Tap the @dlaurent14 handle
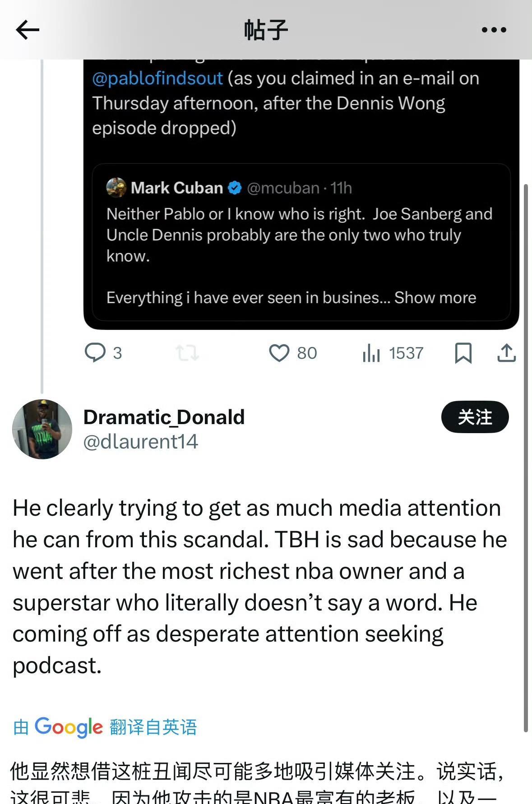This screenshot has width=532, height=804. click(x=141, y=442)
